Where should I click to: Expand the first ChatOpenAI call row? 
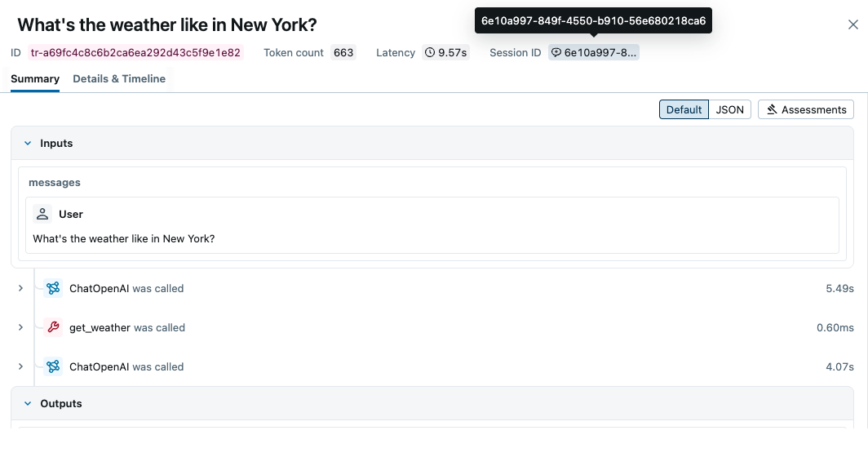tap(20, 288)
